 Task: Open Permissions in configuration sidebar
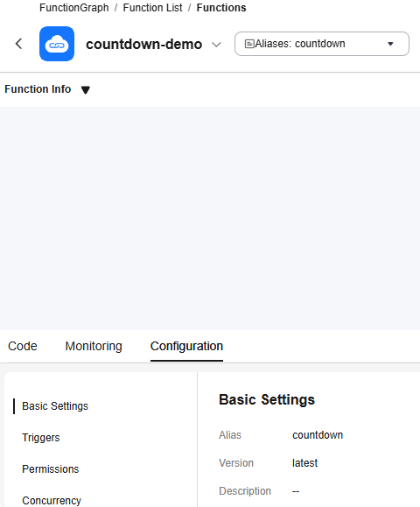51,468
